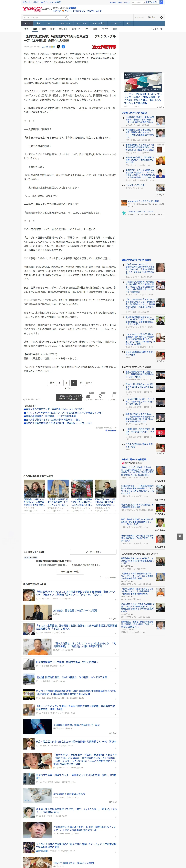Click the magnifier icon beside the keyword box
Viewport: 186px width, 868px height.
66,18
